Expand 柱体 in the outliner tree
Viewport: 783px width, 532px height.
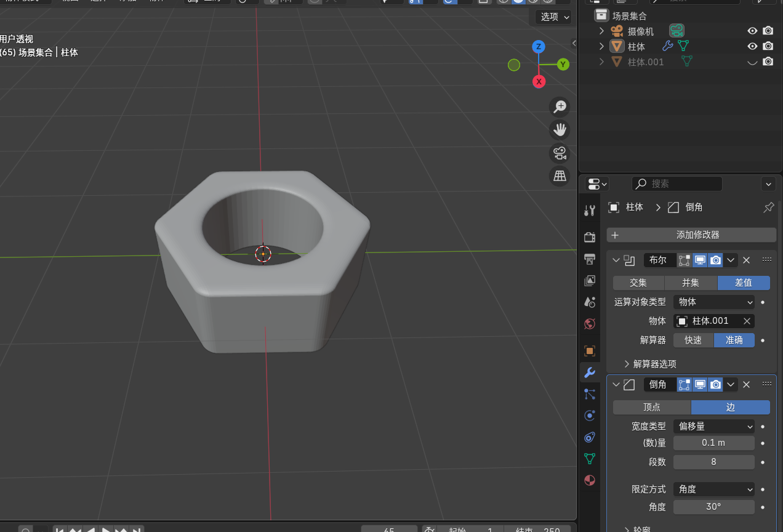click(602, 46)
